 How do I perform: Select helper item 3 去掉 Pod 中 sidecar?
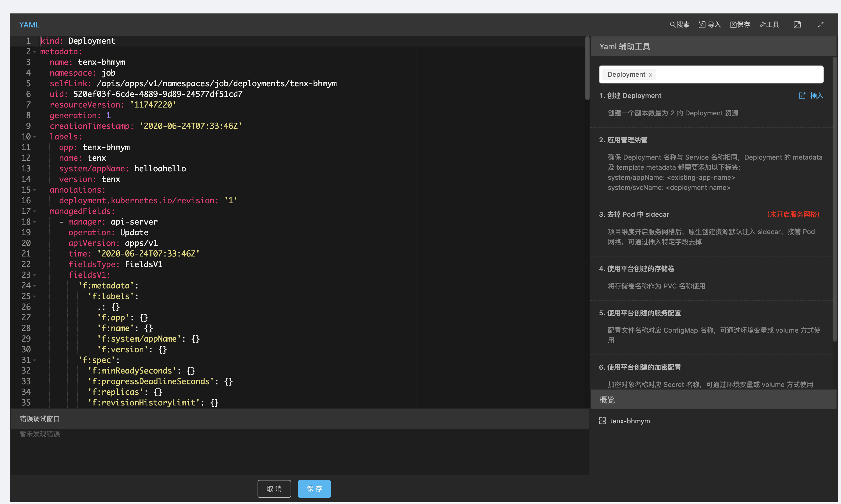(x=634, y=214)
